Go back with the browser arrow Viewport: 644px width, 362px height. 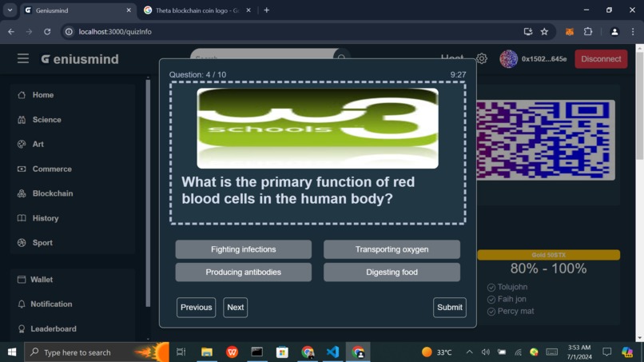point(11,32)
